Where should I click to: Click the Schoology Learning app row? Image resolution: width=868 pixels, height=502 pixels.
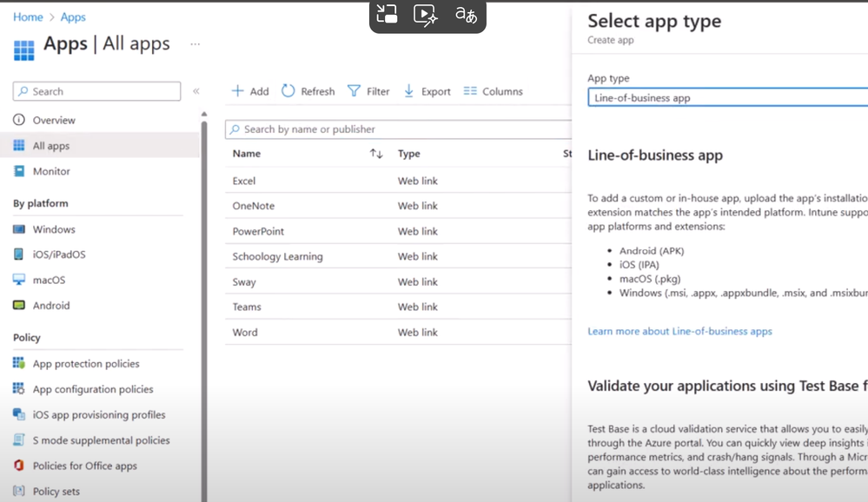(x=277, y=256)
